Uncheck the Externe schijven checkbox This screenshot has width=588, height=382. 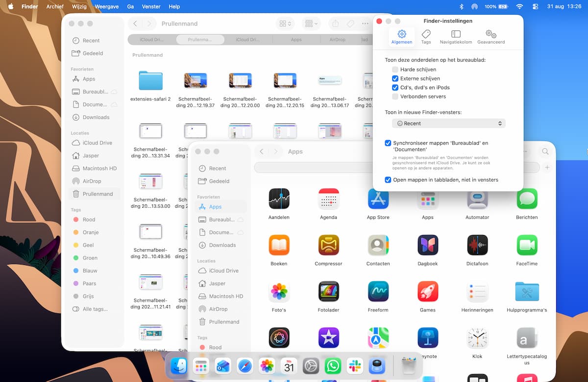(x=395, y=78)
